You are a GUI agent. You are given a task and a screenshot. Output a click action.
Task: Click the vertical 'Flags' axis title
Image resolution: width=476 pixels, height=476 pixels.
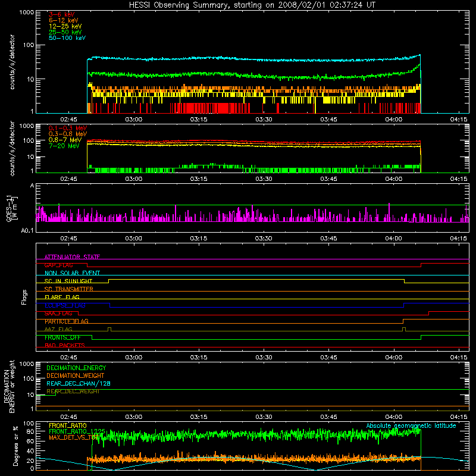click(24, 297)
